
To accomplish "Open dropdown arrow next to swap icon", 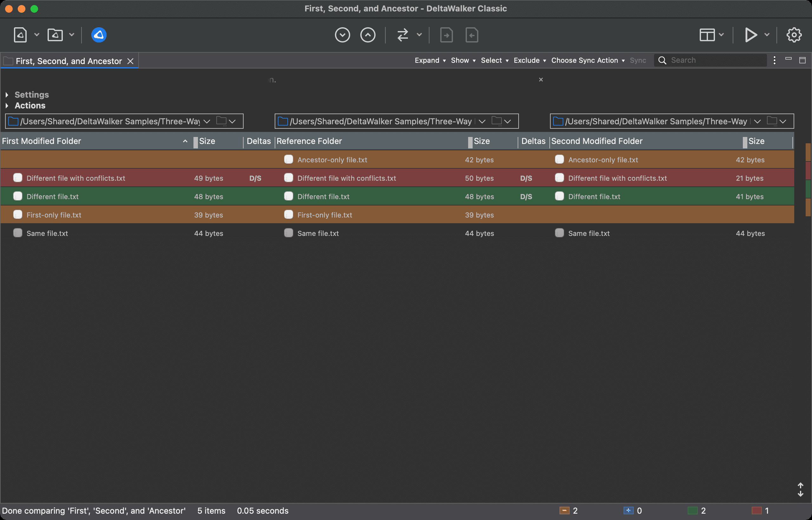I will [x=419, y=35].
